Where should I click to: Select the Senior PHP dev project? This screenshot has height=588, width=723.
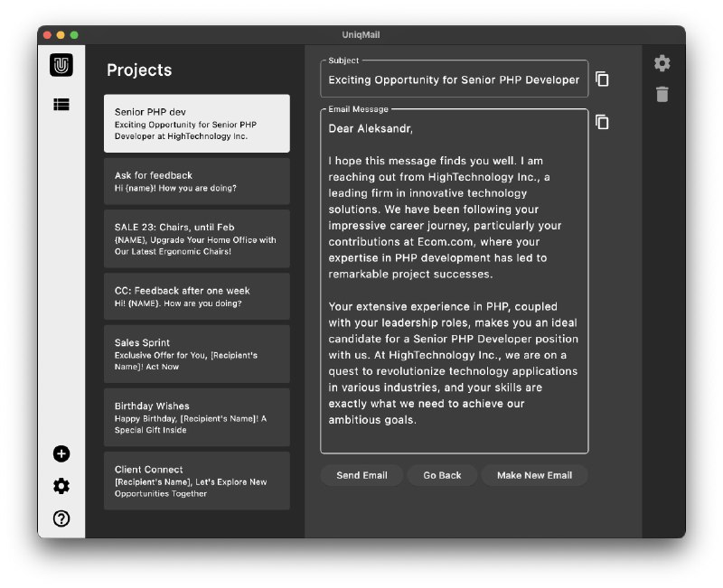[x=197, y=124]
